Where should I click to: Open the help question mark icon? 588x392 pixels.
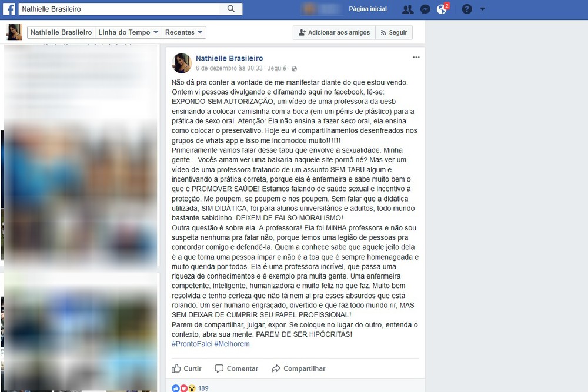pyautogui.click(x=466, y=9)
